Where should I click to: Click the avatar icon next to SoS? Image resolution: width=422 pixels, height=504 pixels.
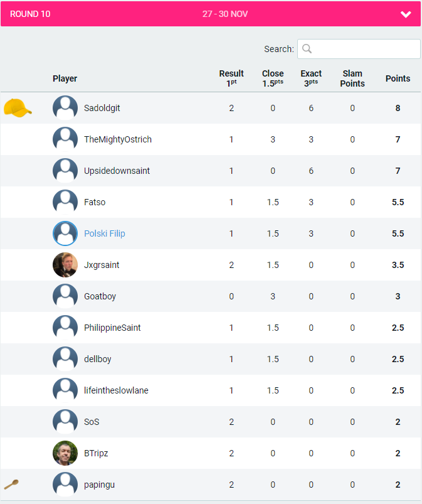(x=65, y=422)
